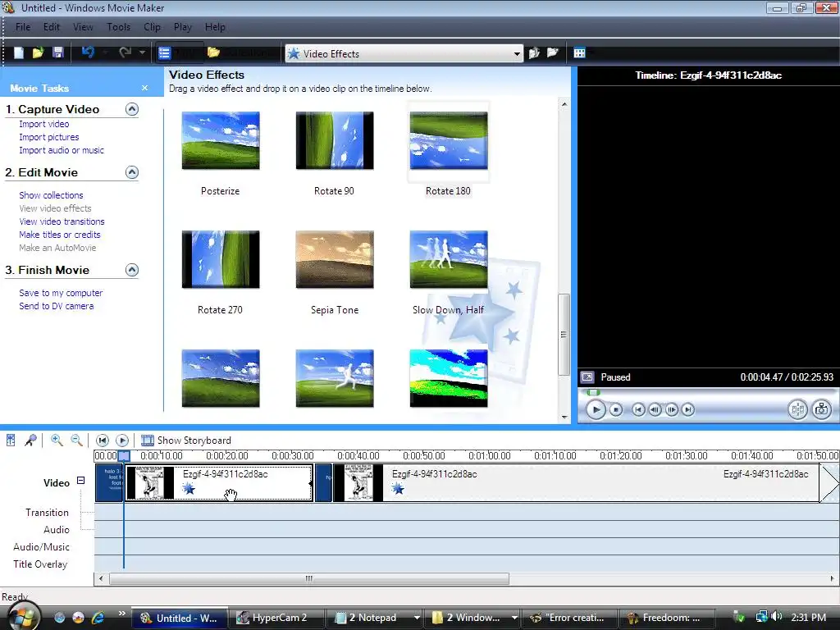Select the Posterize effect thumbnail

(221, 140)
